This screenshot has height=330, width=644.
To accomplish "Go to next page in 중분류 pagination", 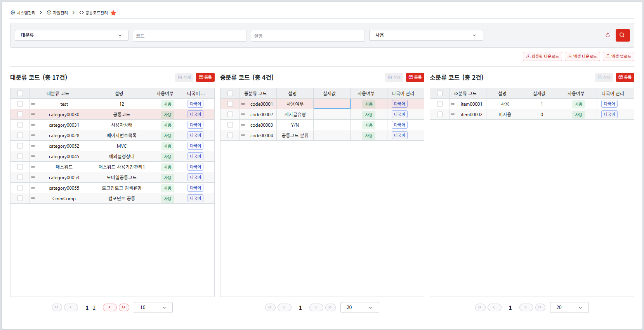I will (x=316, y=307).
